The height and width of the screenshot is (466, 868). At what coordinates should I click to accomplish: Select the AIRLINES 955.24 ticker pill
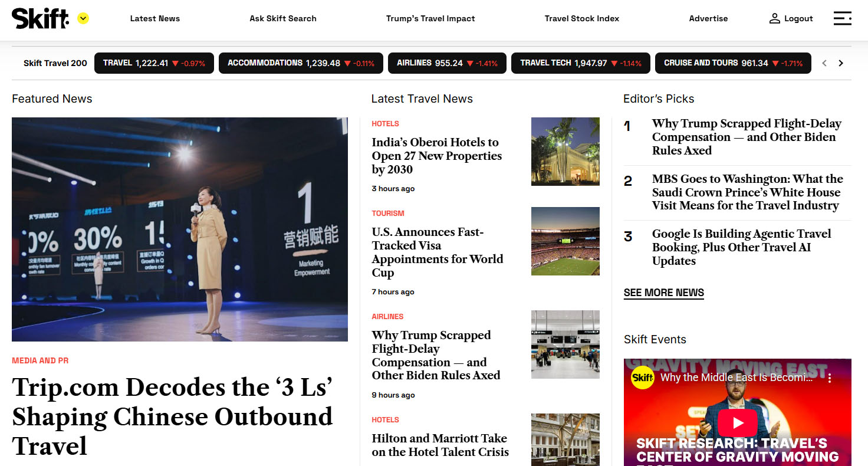point(446,63)
